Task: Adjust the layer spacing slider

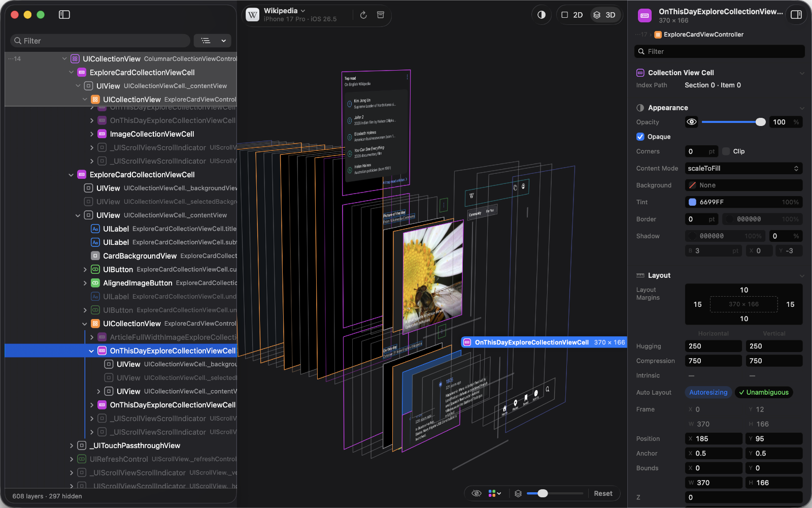Action: [555, 493]
